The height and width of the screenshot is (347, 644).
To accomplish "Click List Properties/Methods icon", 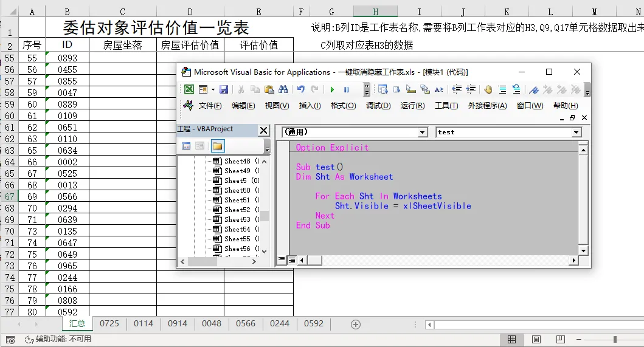I will click(383, 89).
